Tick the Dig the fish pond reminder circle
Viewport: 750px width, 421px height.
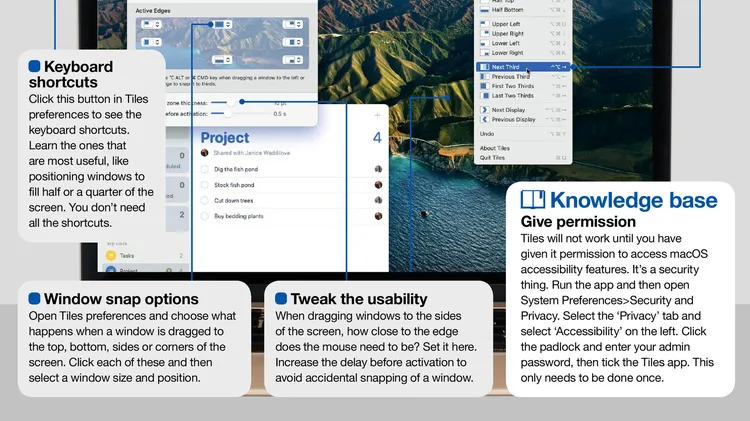[x=205, y=169]
